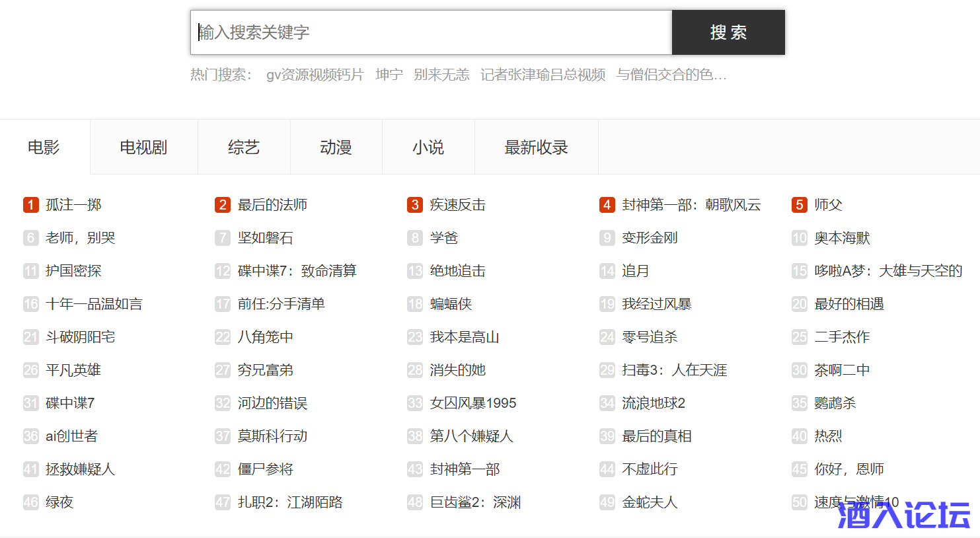Open movie 最后的真相
This screenshot has height=538, width=980.
click(657, 436)
